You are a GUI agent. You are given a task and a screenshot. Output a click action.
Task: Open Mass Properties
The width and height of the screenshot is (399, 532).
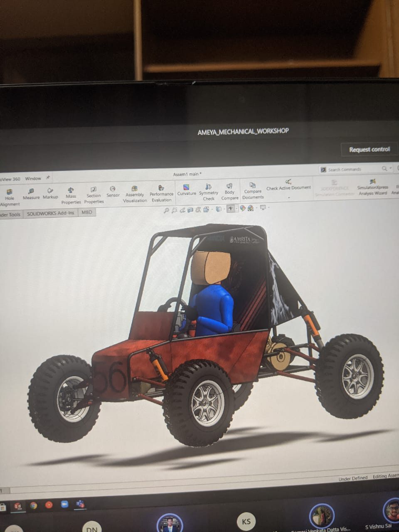71,196
